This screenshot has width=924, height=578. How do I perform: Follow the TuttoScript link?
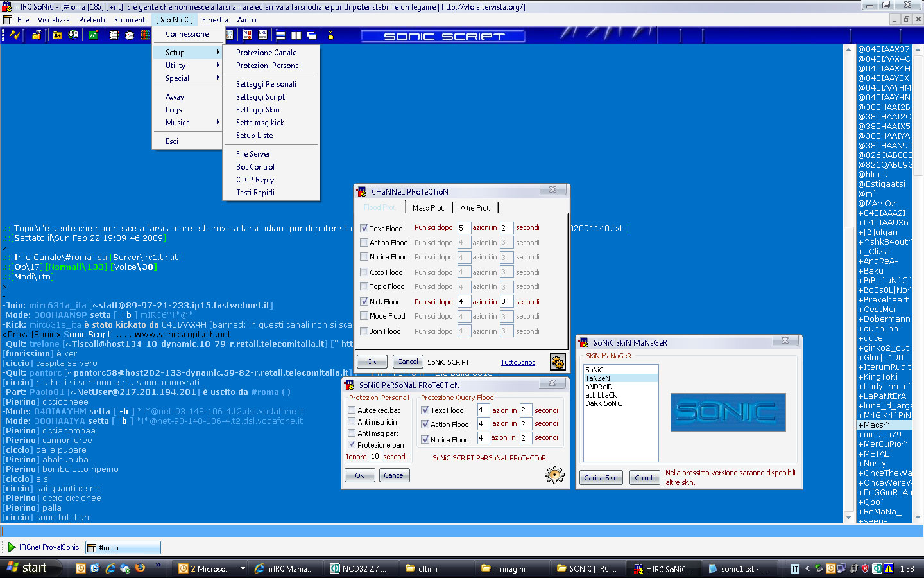[x=517, y=362]
